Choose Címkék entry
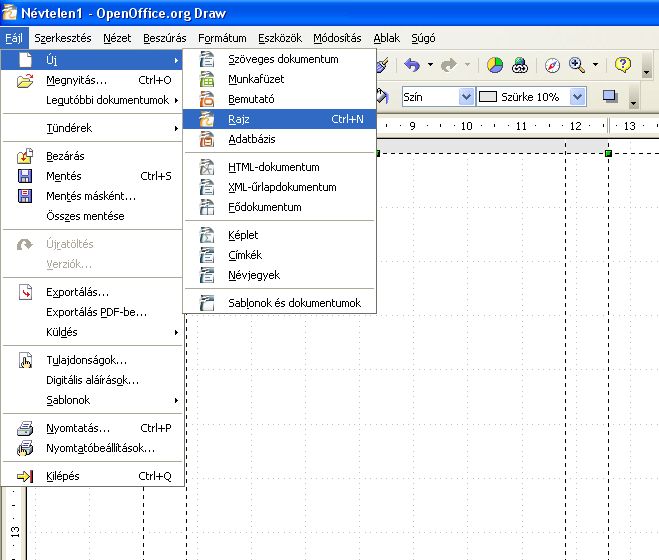Screen dimensions: 659x560 pos(279,255)
